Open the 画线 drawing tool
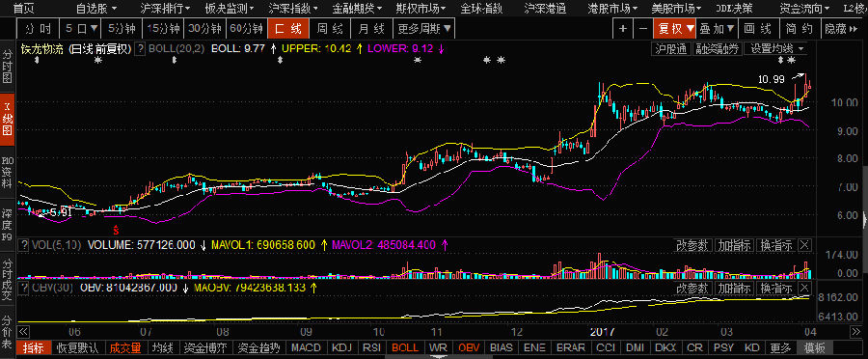 click(758, 28)
